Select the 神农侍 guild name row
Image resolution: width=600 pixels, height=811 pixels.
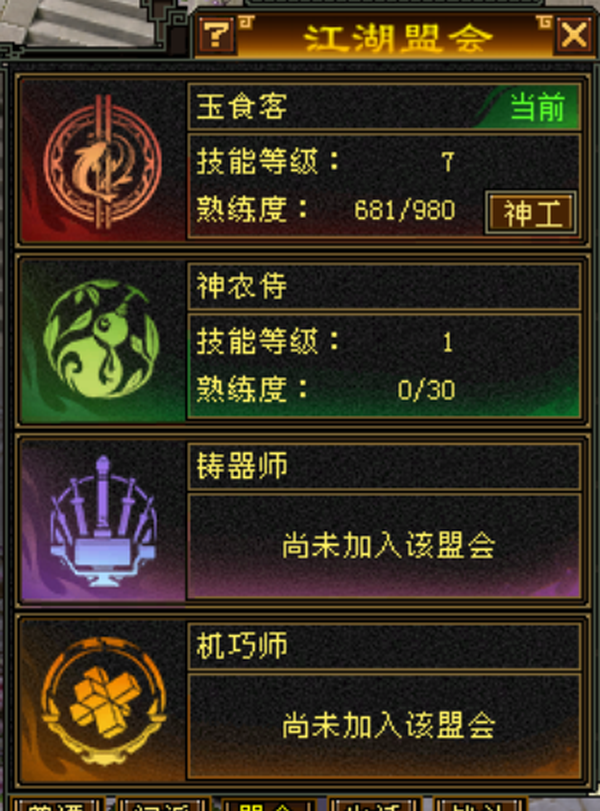pos(384,286)
